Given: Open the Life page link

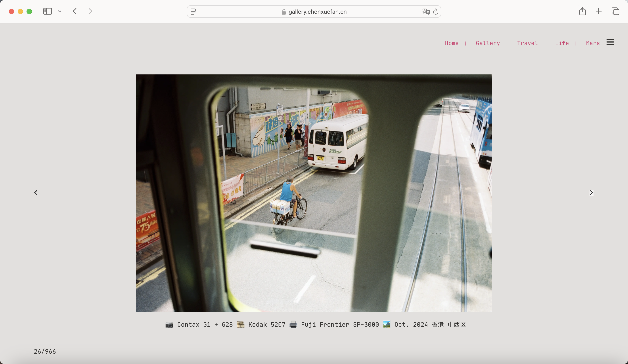Looking at the screenshot, I should tap(562, 43).
